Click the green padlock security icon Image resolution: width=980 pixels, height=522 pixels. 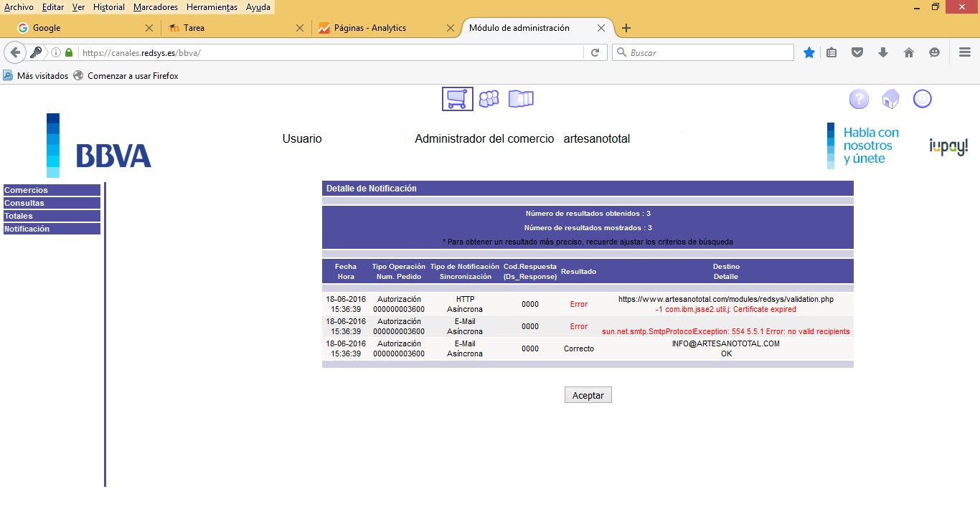[x=69, y=52]
